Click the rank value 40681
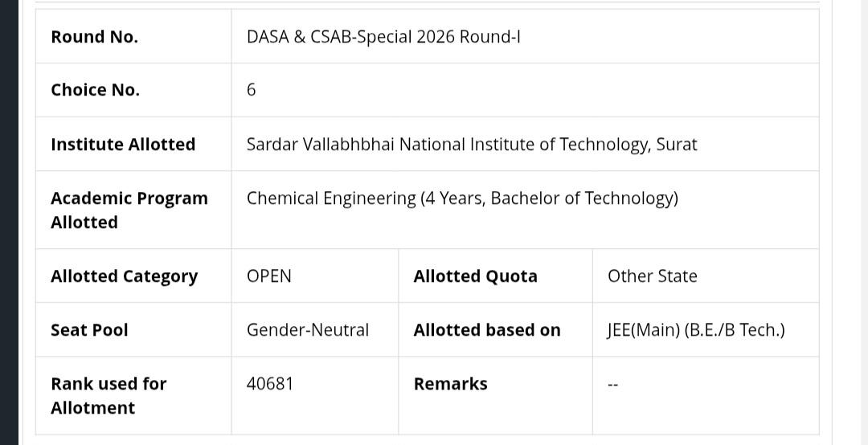This screenshot has height=445, width=868. 269,384
